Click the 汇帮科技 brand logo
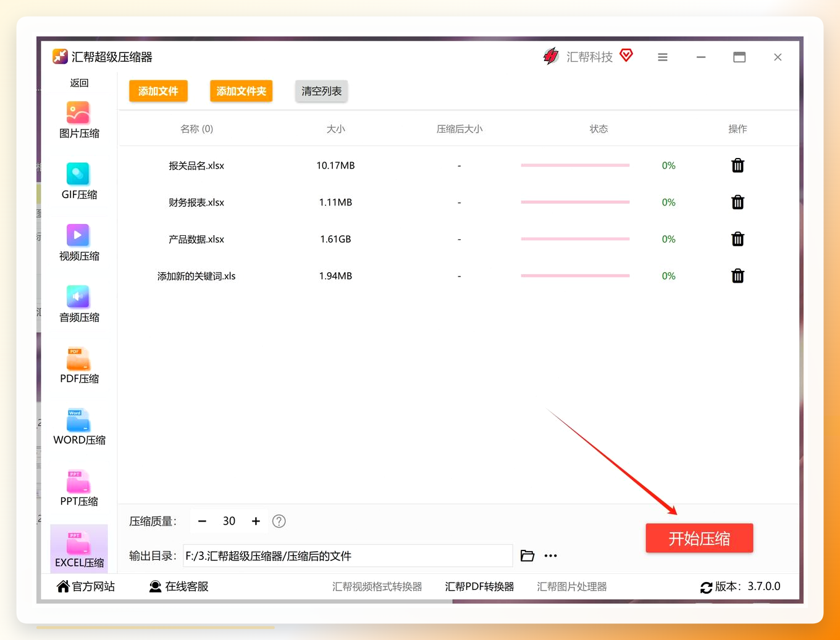This screenshot has width=840, height=640. click(551, 56)
